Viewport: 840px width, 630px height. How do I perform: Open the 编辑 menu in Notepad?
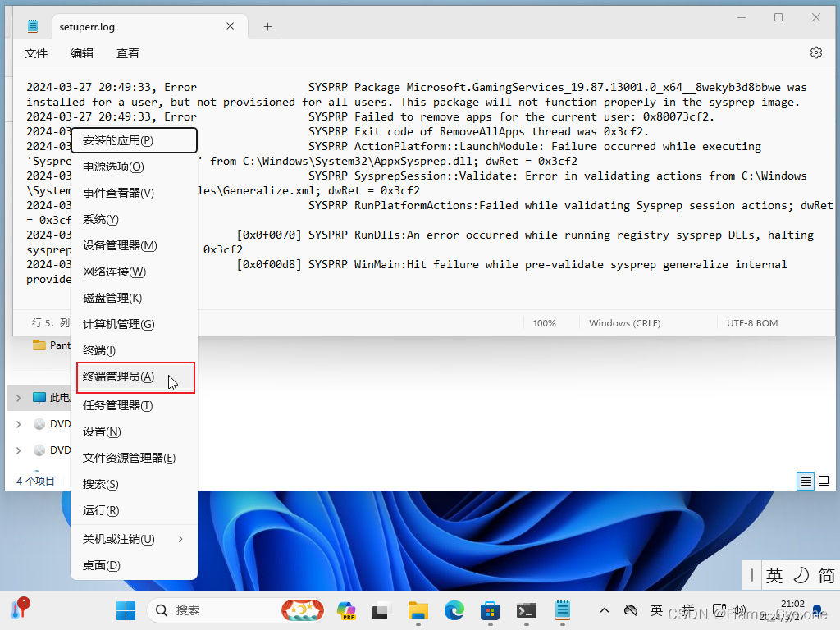click(82, 53)
